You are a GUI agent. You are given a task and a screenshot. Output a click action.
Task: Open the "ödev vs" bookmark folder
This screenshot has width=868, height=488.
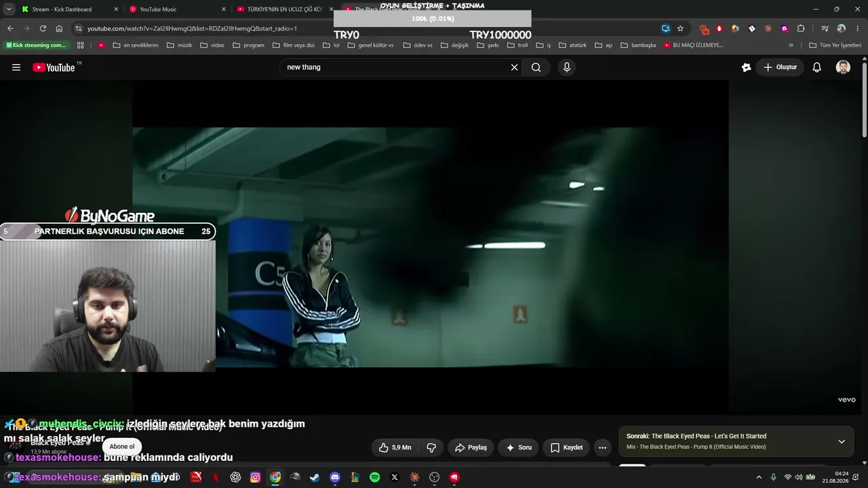[x=418, y=45]
